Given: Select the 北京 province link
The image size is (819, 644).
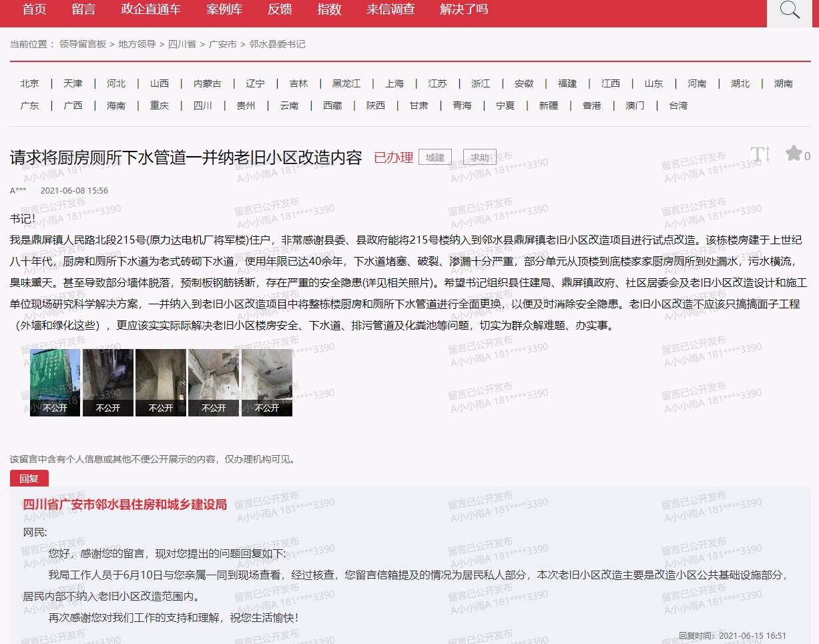Looking at the screenshot, I should tap(29, 83).
